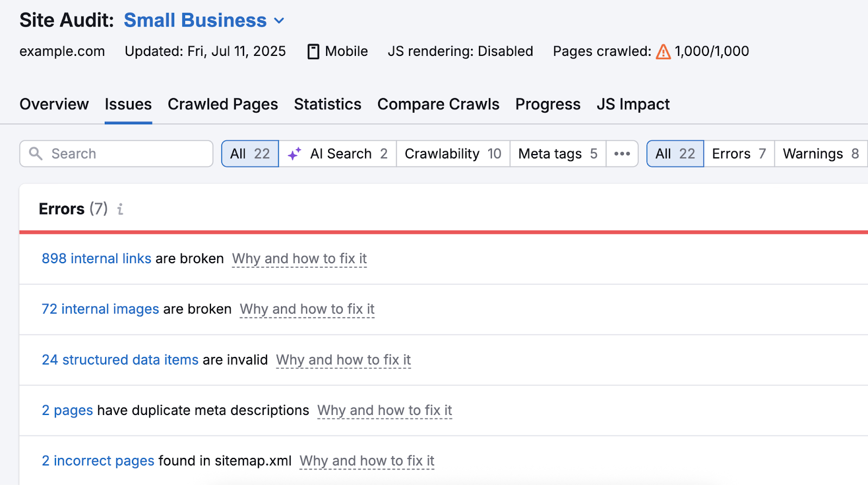The image size is (868, 485).
Task: Click the AI Search sparkle icon
Action: tap(295, 154)
